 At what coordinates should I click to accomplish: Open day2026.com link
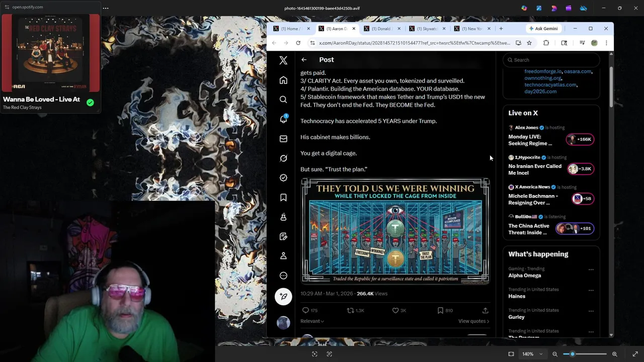540,92
